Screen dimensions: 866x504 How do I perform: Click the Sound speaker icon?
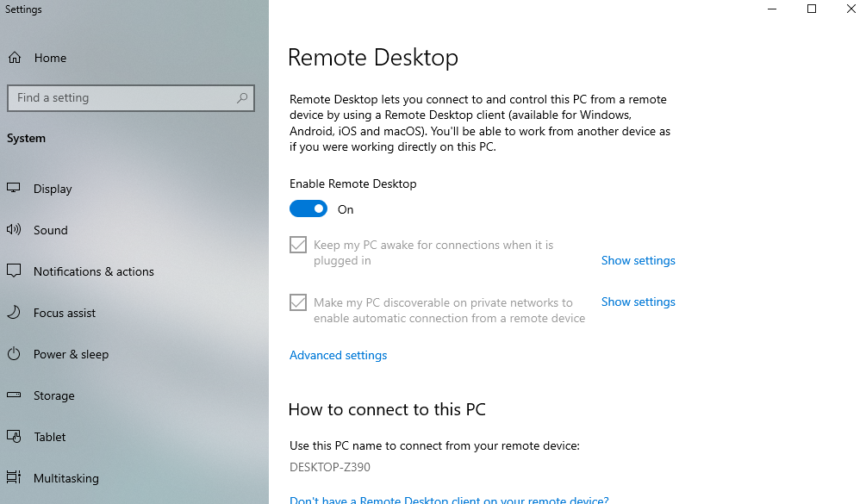click(14, 230)
